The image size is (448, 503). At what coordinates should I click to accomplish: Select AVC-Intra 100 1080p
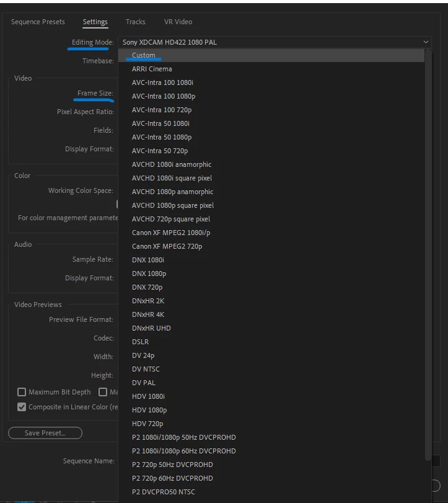click(x=271, y=96)
